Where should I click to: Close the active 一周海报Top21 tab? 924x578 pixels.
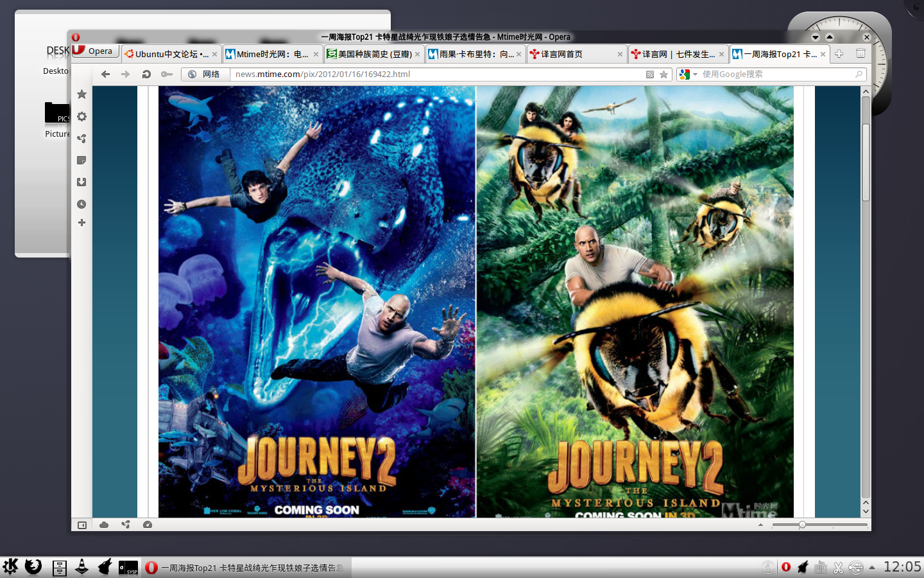click(x=823, y=55)
